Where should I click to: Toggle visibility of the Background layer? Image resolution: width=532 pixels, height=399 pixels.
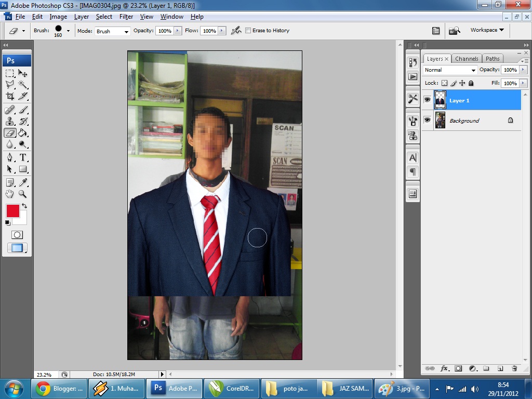tap(427, 120)
